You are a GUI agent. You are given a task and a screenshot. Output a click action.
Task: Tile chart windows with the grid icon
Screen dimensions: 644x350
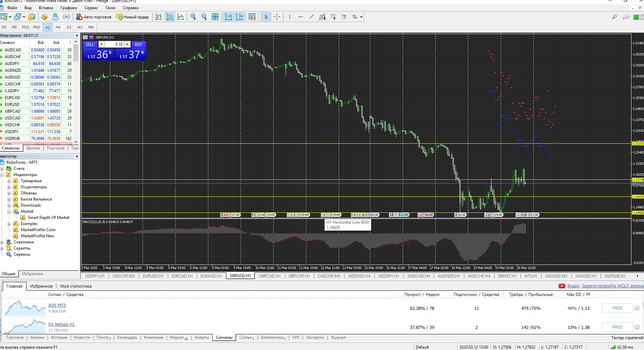point(215,17)
